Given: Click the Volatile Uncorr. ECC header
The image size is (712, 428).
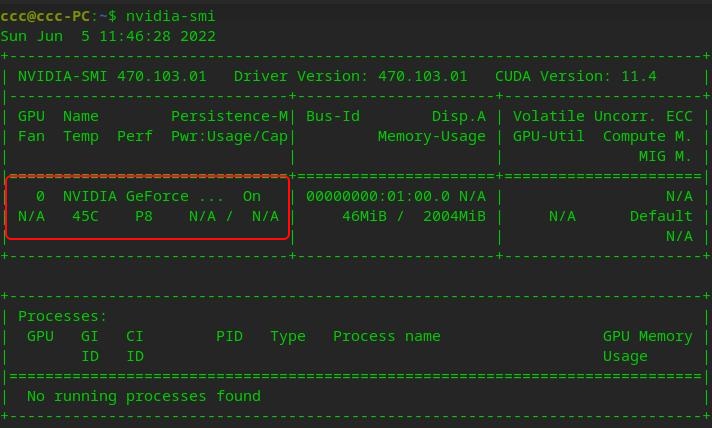Looking at the screenshot, I should [x=602, y=116].
